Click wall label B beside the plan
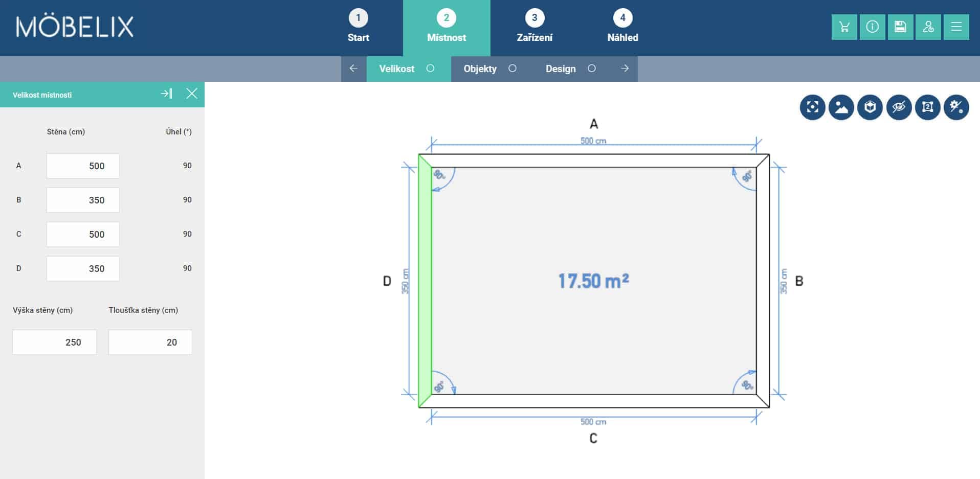 (x=799, y=281)
